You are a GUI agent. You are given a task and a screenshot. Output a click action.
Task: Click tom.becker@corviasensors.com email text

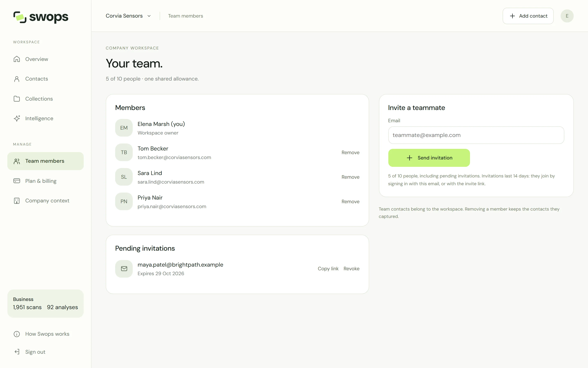tap(174, 158)
